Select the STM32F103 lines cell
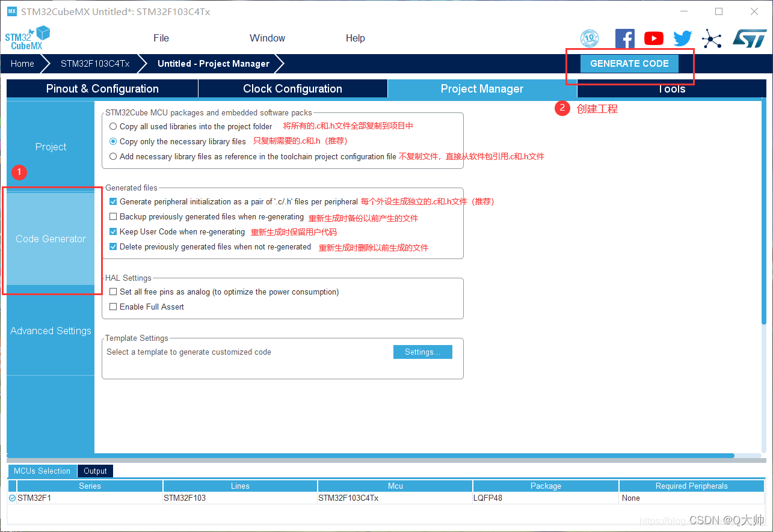Screen dimensions: 773x532 tap(240, 498)
